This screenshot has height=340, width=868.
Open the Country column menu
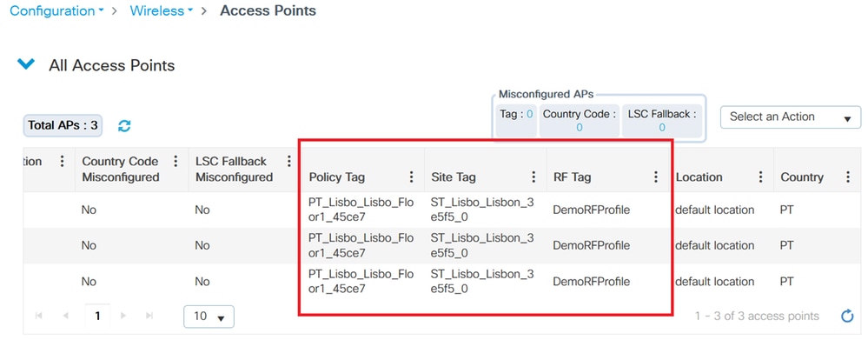tap(848, 177)
